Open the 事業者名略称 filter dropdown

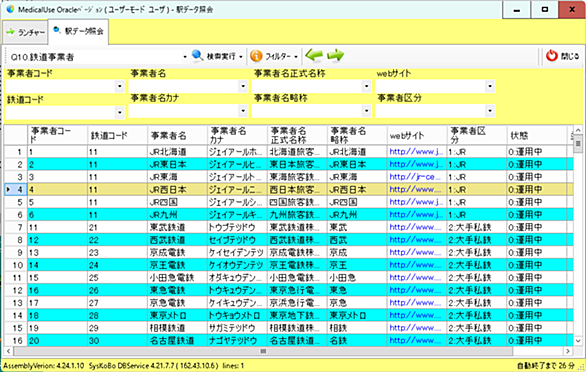[x=366, y=111]
